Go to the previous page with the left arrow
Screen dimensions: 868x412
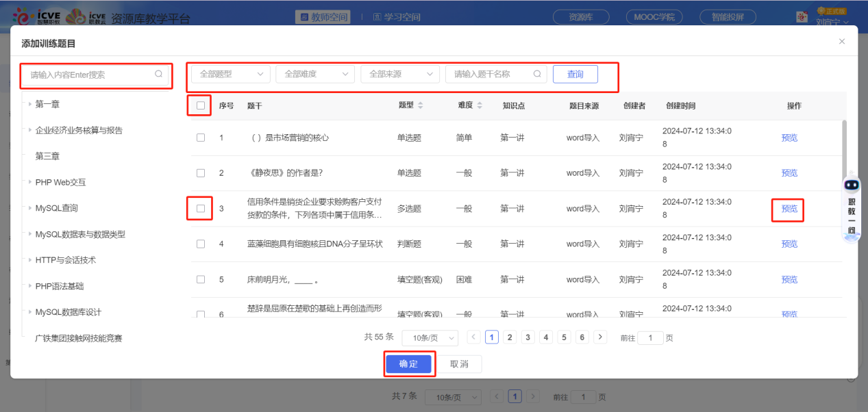pyautogui.click(x=473, y=337)
